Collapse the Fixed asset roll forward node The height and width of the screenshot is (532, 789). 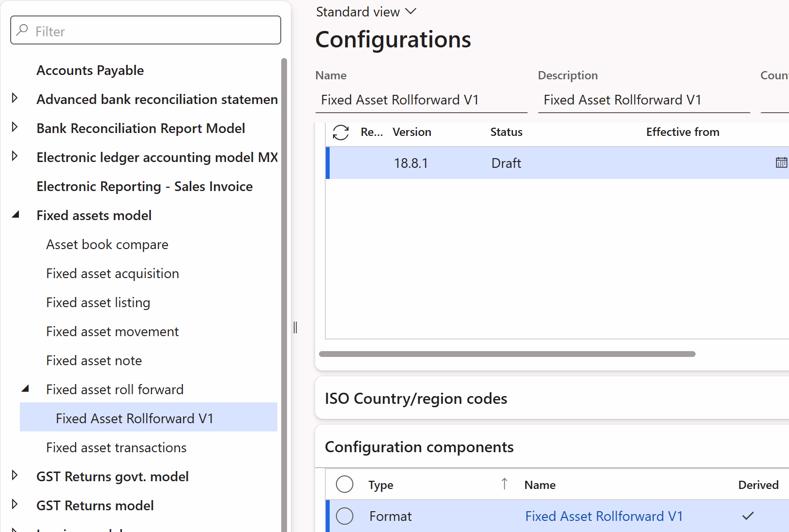point(25,388)
